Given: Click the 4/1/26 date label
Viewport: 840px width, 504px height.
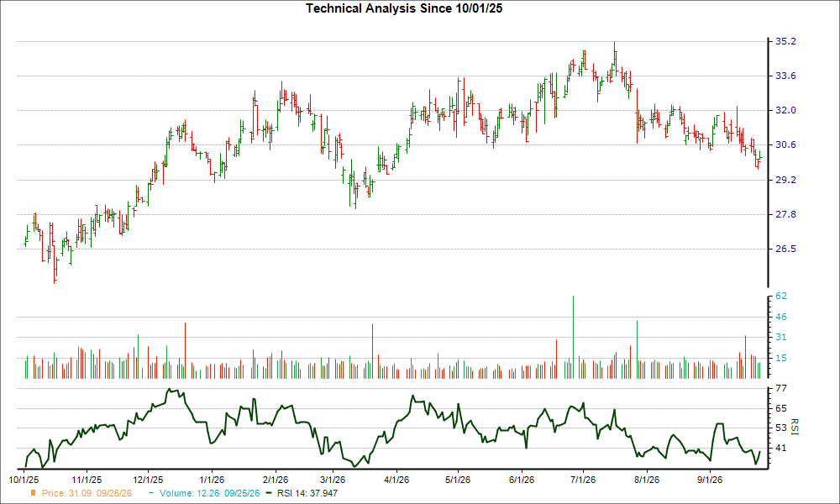Looking at the screenshot, I should click(396, 480).
